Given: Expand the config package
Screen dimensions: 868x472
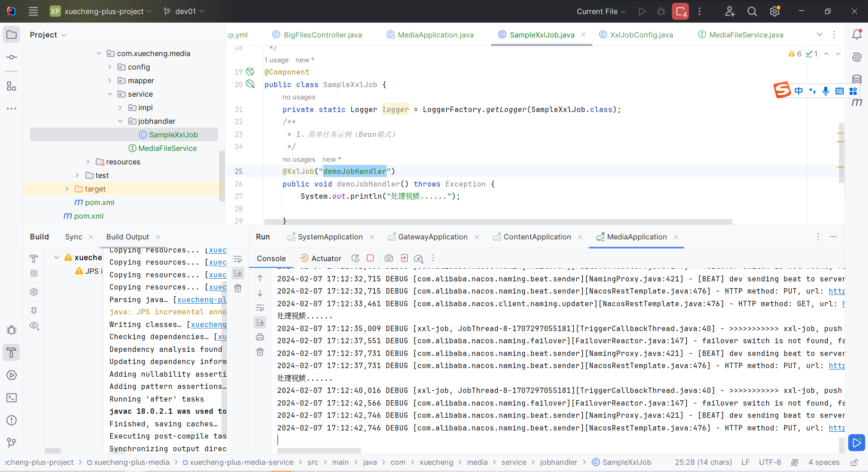Looking at the screenshot, I should (x=110, y=67).
